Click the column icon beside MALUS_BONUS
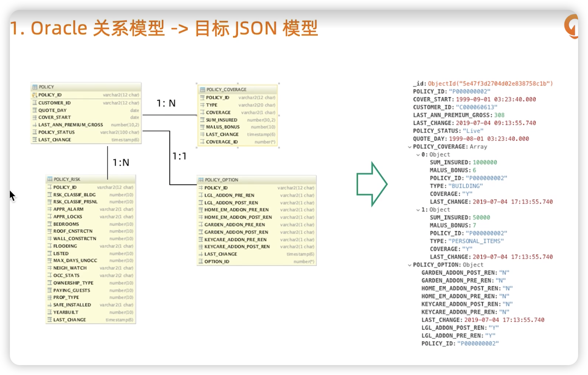The width and height of the screenshot is (588, 375). [x=202, y=127]
